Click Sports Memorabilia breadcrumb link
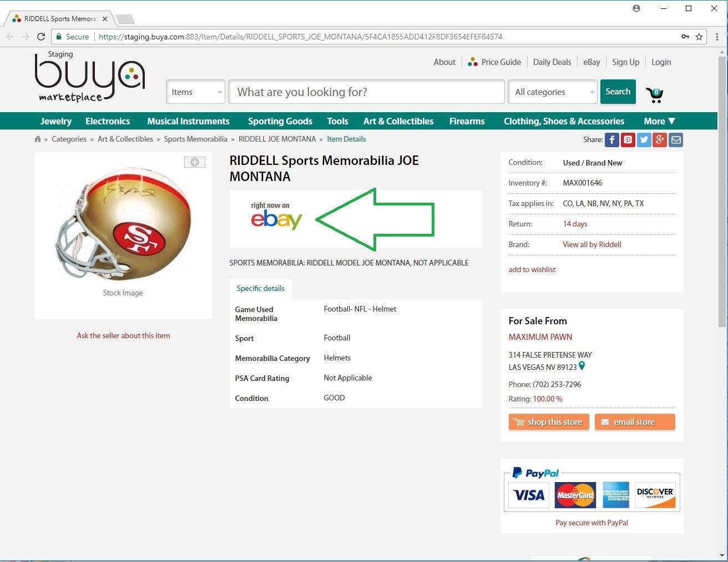Image resolution: width=728 pixels, height=562 pixels. pos(195,139)
